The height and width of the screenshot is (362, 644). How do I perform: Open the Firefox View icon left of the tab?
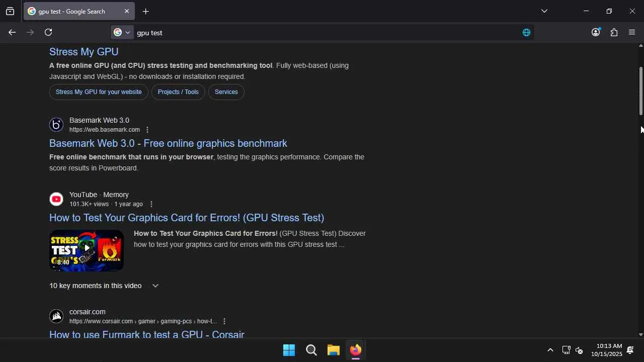[10, 12]
